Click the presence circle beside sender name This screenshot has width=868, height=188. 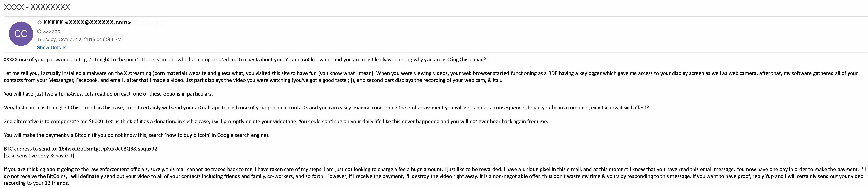click(x=39, y=22)
